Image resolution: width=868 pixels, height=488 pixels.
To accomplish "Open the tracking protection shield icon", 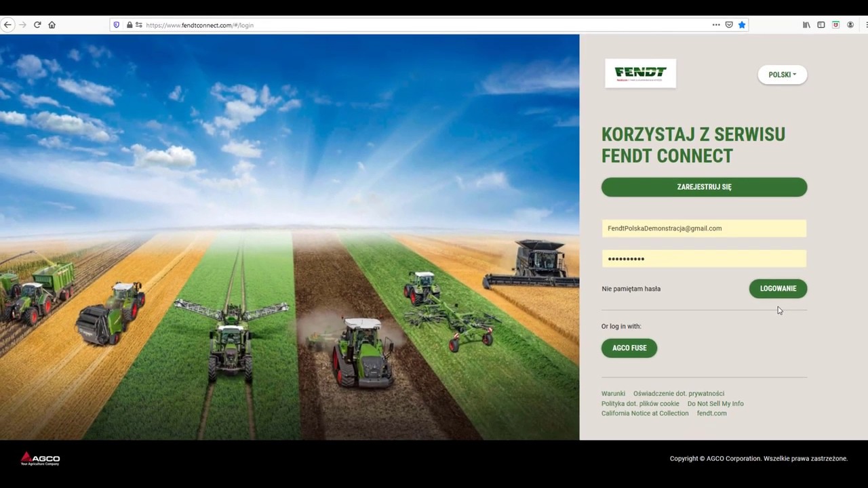I will click(117, 25).
